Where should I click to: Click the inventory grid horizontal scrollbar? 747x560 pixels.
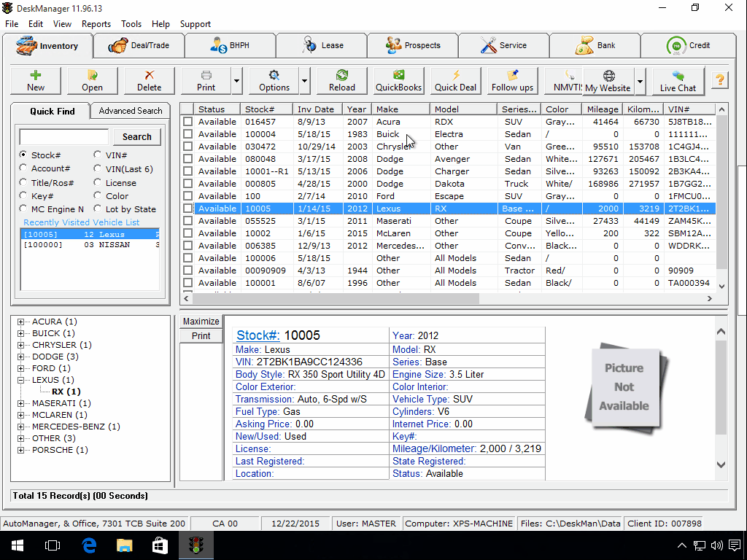(x=336, y=298)
